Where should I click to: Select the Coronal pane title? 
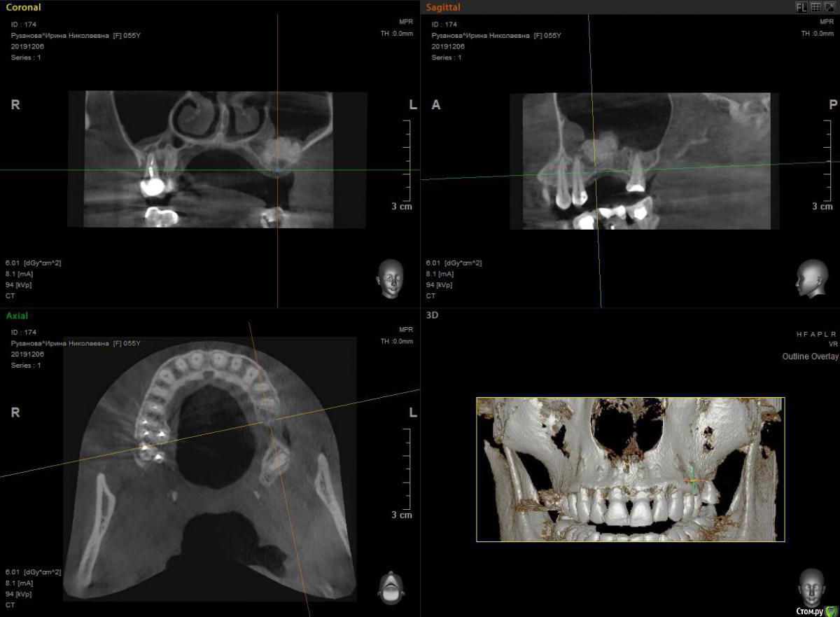tap(23, 7)
